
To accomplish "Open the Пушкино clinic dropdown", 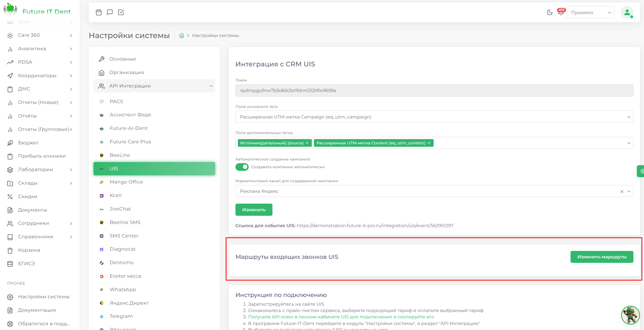I will 590,12.
